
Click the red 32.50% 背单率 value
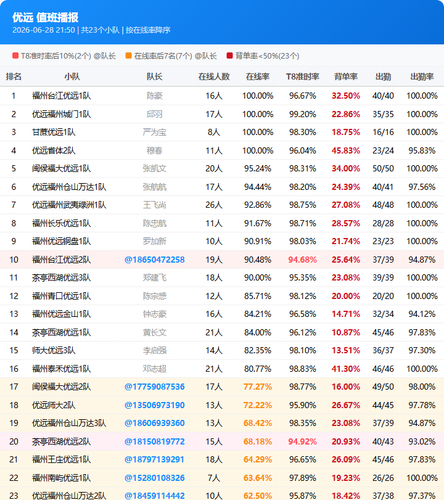tap(346, 96)
